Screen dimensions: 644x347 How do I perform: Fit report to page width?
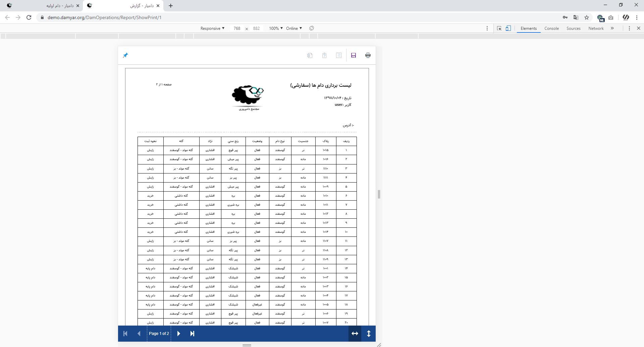pos(355,334)
